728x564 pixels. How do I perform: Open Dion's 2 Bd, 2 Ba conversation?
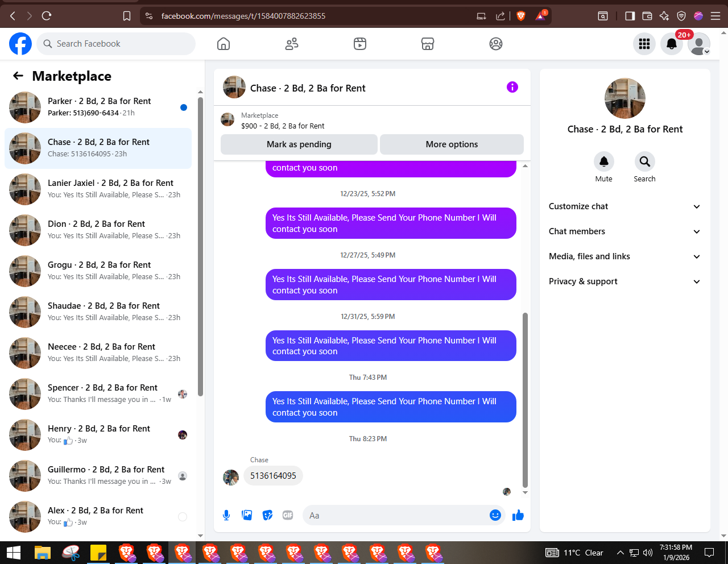tap(98, 230)
